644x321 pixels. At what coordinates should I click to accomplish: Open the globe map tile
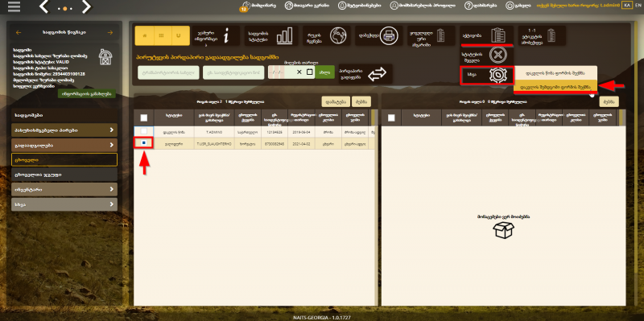point(327,36)
